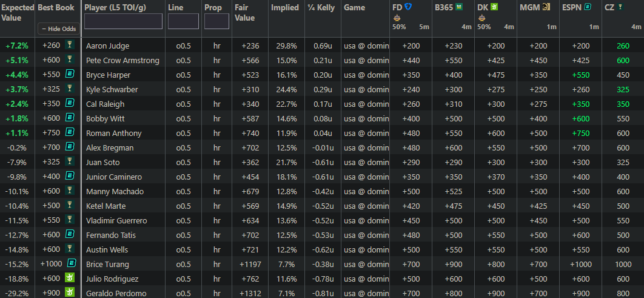
Task: Click the +4.4% expected value cell
Action: tap(17, 75)
